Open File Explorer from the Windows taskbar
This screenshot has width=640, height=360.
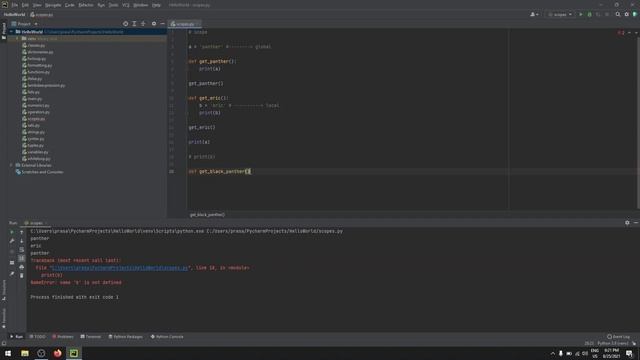click(25, 353)
